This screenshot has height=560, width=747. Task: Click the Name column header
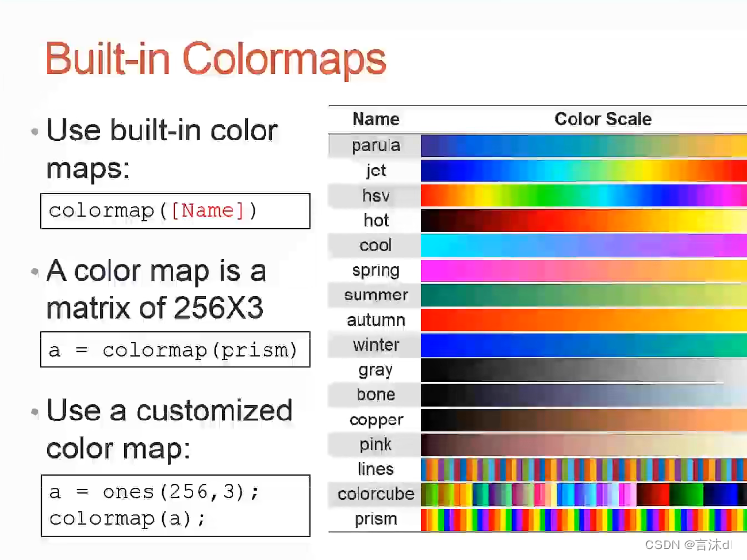[x=376, y=119]
